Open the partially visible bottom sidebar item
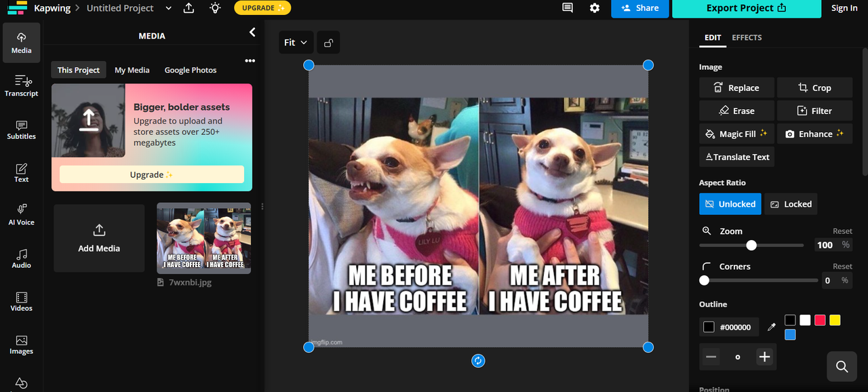The image size is (868, 392). (21, 384)
